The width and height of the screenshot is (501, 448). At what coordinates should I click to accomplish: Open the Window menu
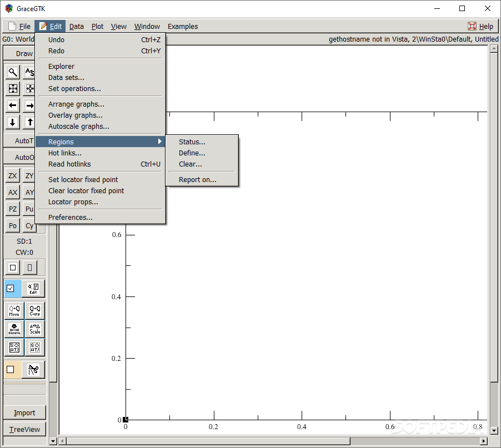[147, 26]
